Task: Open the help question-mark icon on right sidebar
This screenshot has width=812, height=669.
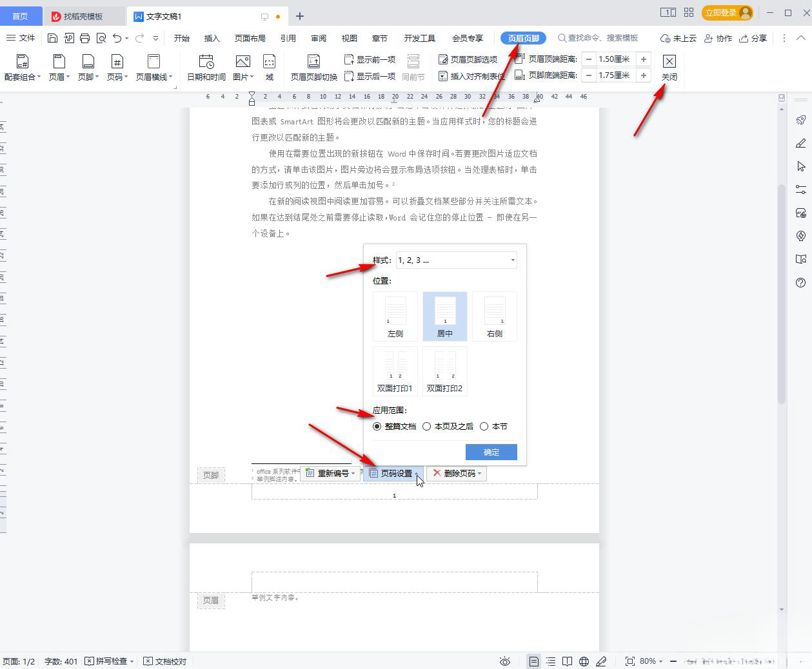Action: click(x=800, y=282)
